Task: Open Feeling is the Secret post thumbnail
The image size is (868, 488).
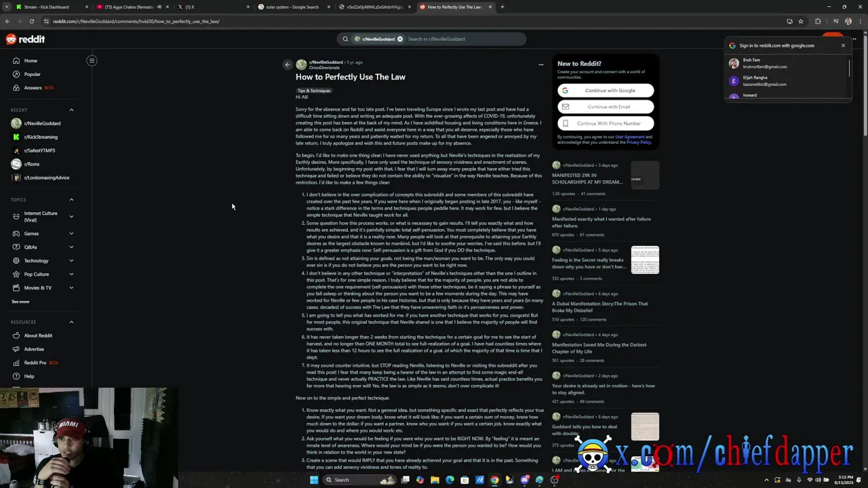Action: pos(645,260)
